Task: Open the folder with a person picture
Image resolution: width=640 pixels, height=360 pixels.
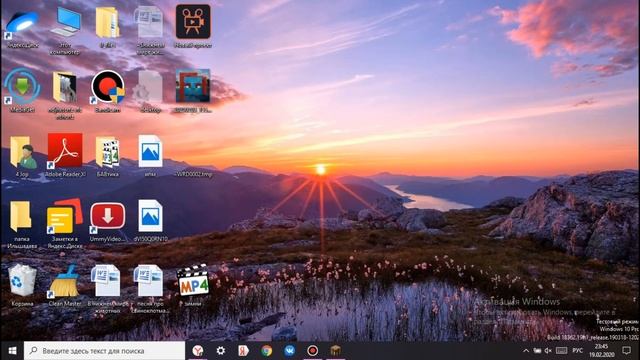Action: [x=23, y=152]
